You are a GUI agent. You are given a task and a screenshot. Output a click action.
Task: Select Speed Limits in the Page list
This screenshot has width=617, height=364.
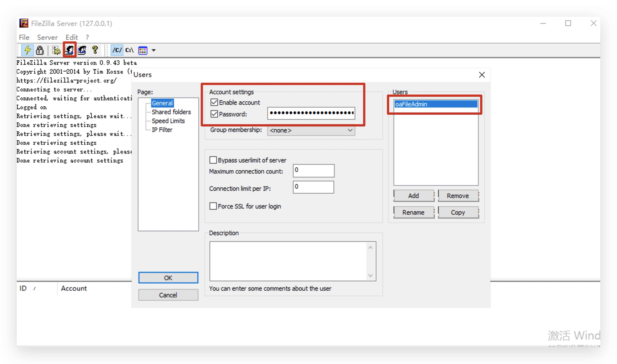tap(168, 120)
